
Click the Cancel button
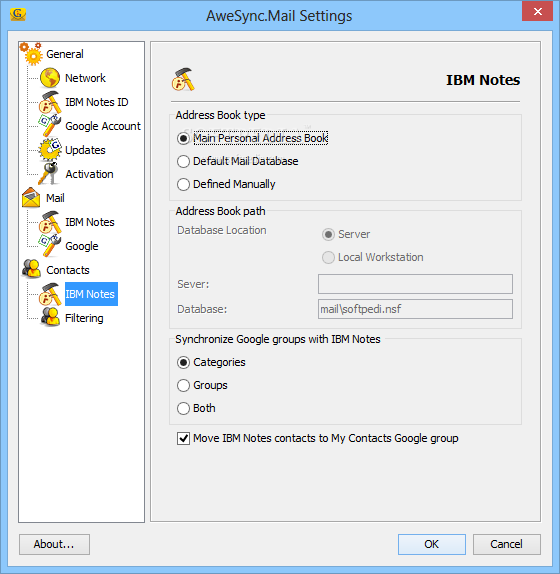click(x=507, y=544)
